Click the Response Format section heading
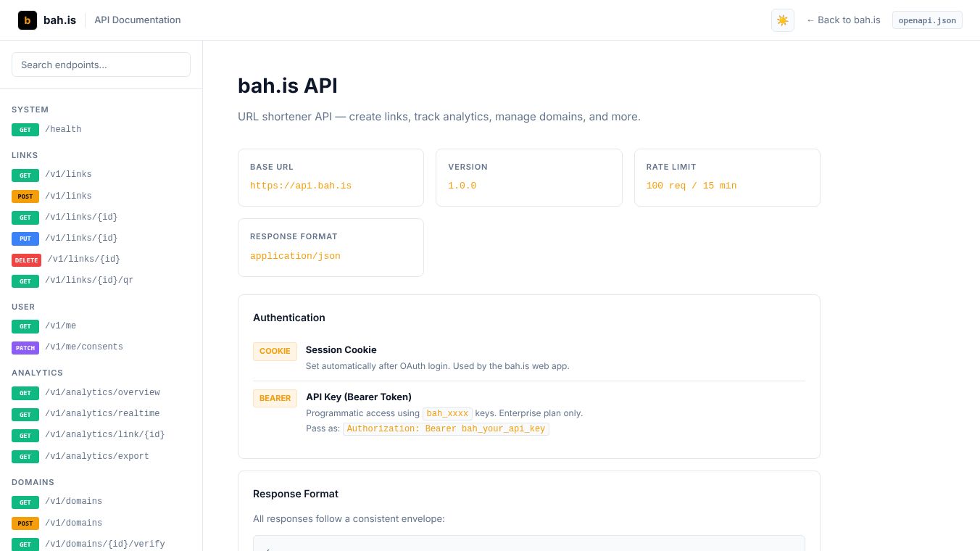 [x=296, y=494]
